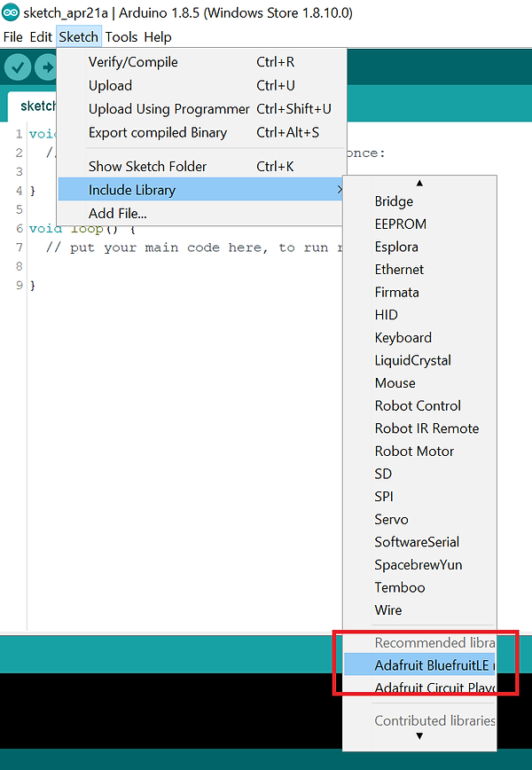Select the Bridge library
The height and width of the screenshot is (770, 532).
(419, 201)
